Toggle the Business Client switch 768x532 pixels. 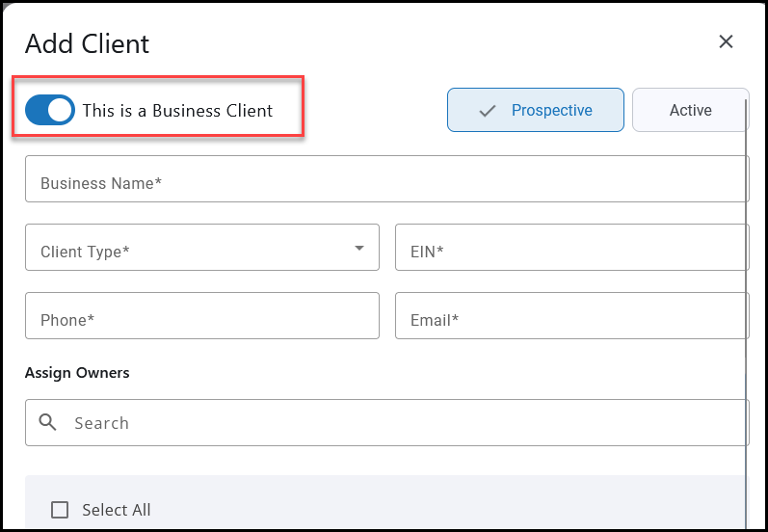click(x=50, y=110)
